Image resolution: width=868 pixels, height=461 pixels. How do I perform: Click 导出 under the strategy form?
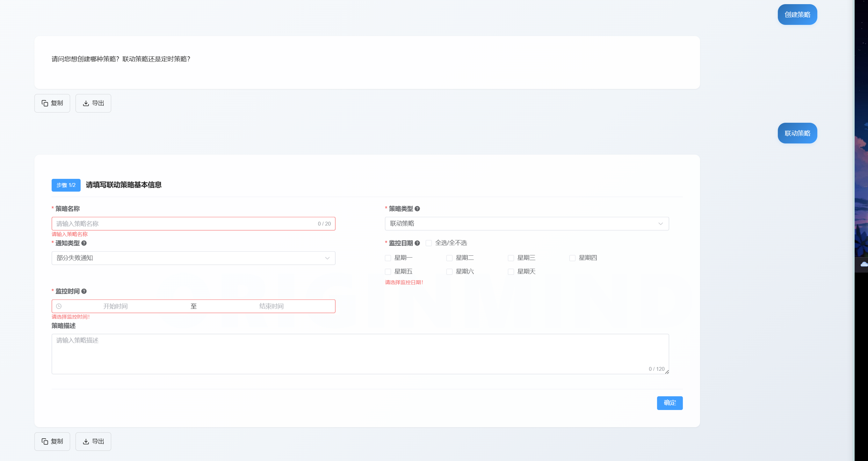[x=93, y=442]
